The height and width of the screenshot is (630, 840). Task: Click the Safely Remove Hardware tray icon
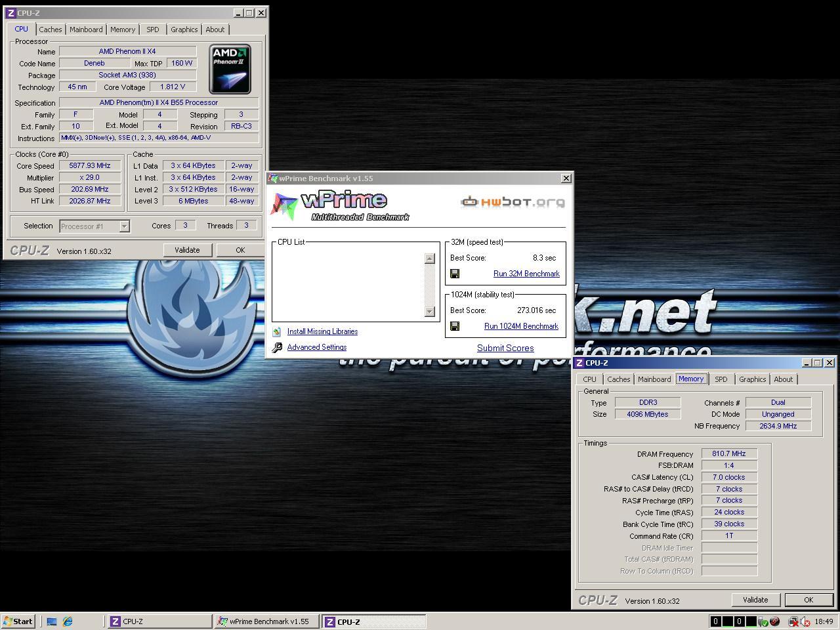coord(763,621)
